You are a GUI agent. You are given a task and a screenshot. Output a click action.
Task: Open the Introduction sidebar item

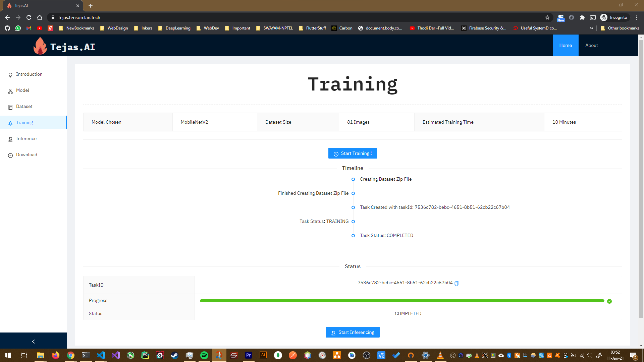(29, 74)
